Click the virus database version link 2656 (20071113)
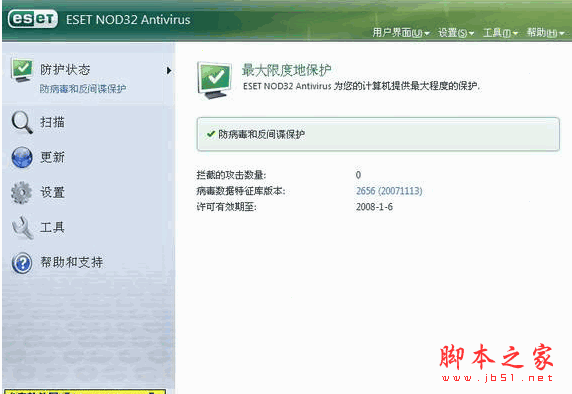The height and width of the screenshot is (394, 572). 389,191
